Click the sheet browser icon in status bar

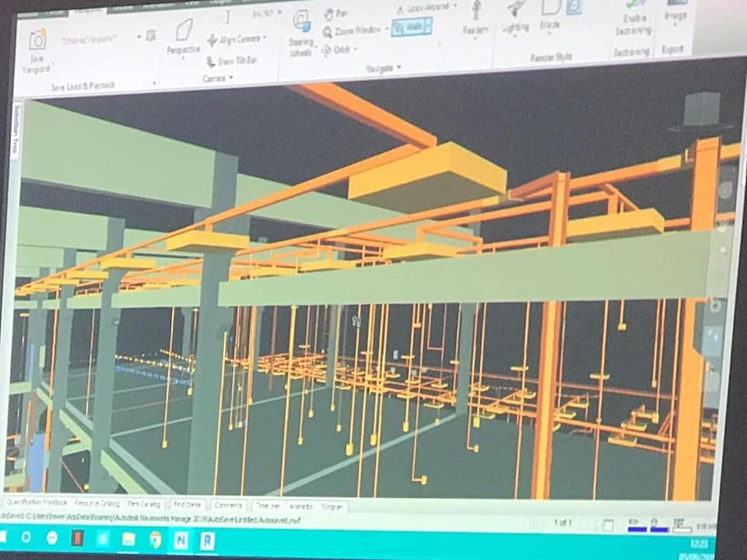pos(608,525)
